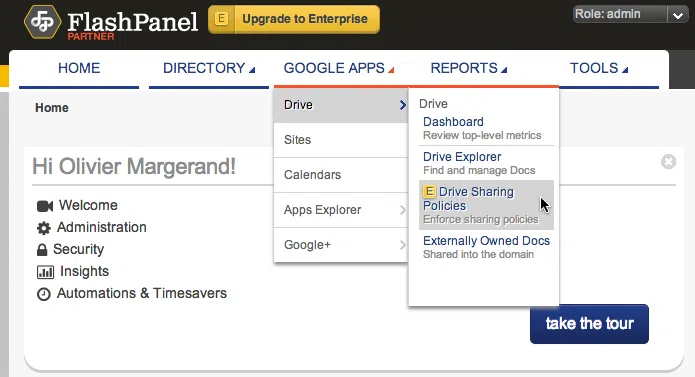Screen dimensions: 695x377
Task: Open the Role: admin dropdown
Action: tap(630, 15)
